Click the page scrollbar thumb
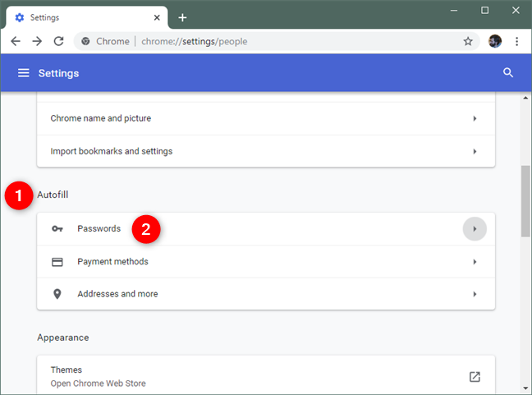The height and width of the screenshot is (395, 532). [525, 201]
